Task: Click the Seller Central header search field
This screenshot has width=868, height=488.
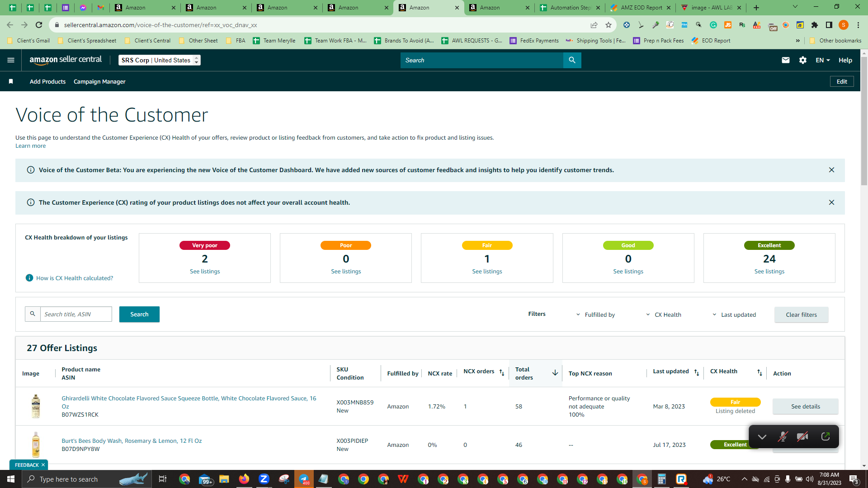Action: click(482, 60)
